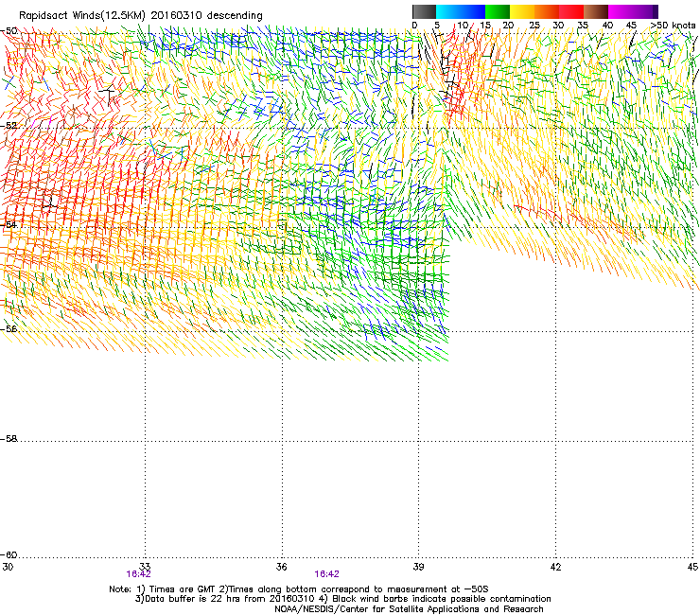
Task: Click the '35' knots legend label
Action: tap(583, 26)
